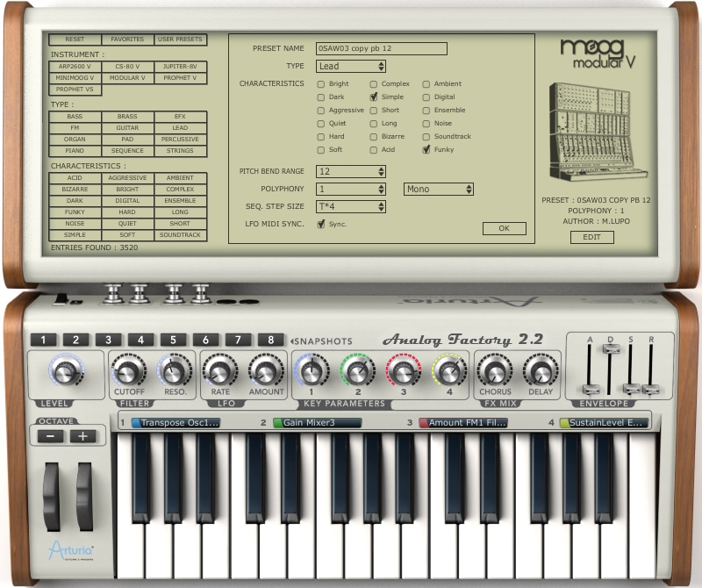Open the Pitch Bend Range dropdown
The image size is (702, 588).
(350, 171)
